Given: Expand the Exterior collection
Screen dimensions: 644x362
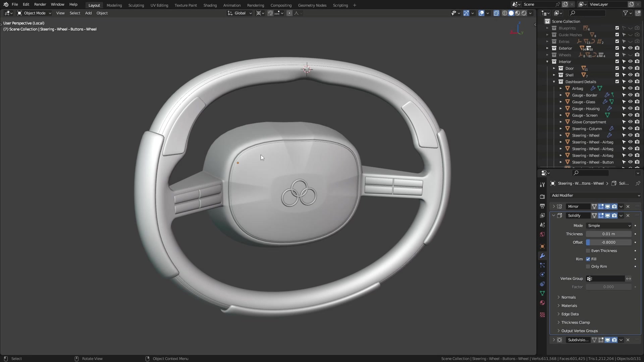Looking at the screenshot, I should pos(547,48).
